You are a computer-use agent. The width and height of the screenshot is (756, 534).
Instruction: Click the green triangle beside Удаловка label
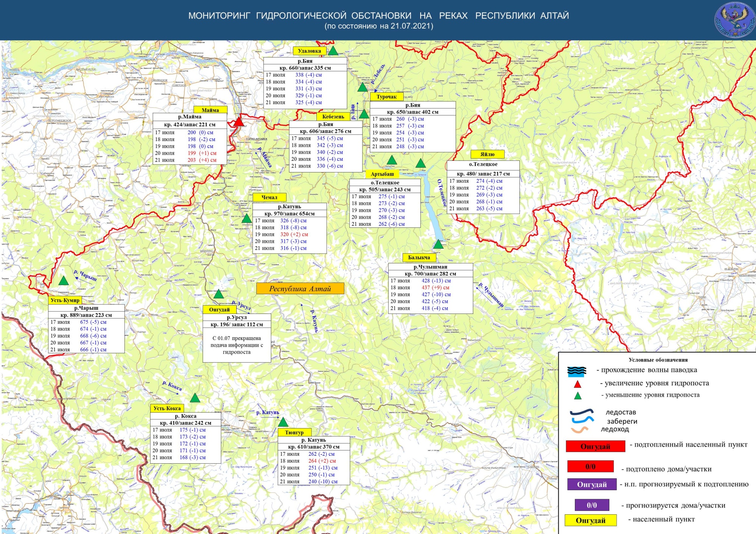[333, 51]
